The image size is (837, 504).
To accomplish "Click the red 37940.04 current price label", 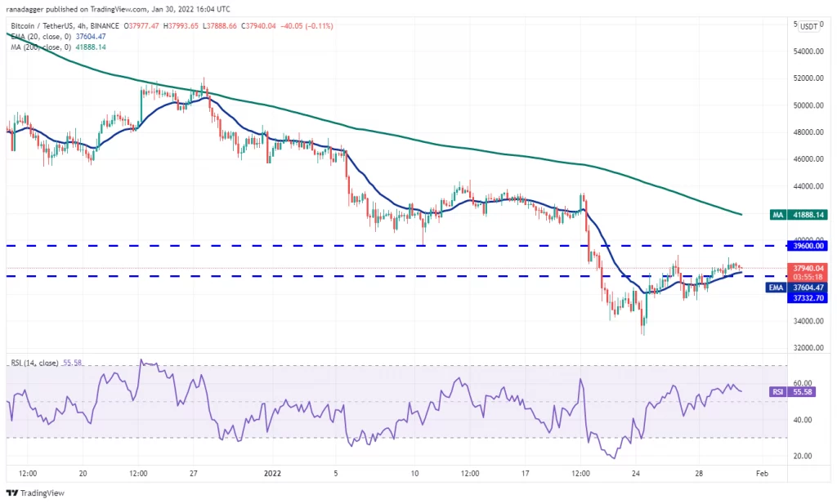I will [x=808, y=273].
